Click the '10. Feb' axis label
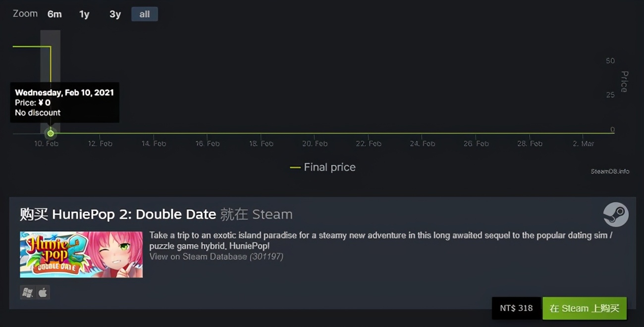 (x=47, y=143)
